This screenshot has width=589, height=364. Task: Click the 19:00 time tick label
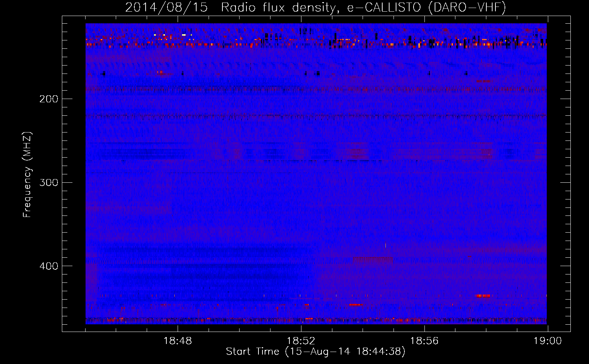(548, 341)
